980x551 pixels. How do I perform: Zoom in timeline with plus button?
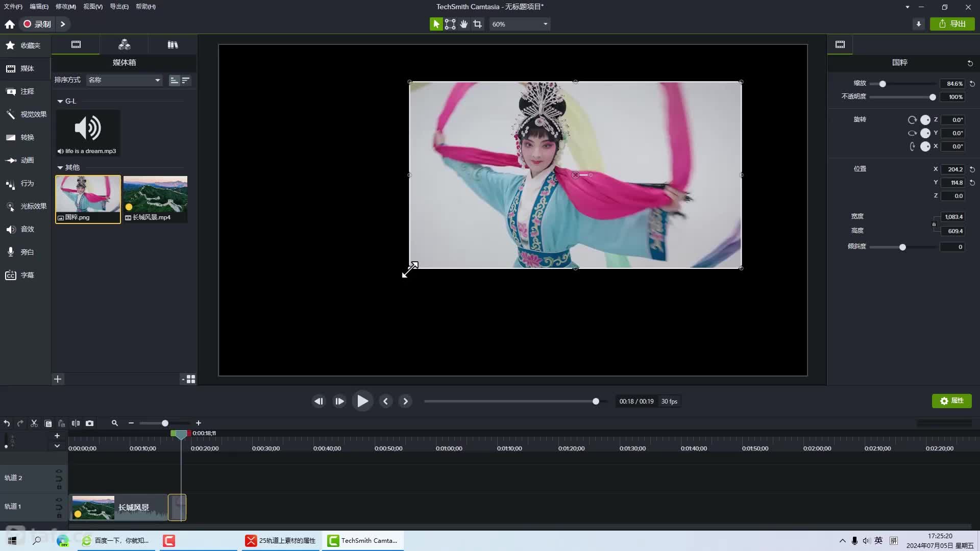click(199, 423)
